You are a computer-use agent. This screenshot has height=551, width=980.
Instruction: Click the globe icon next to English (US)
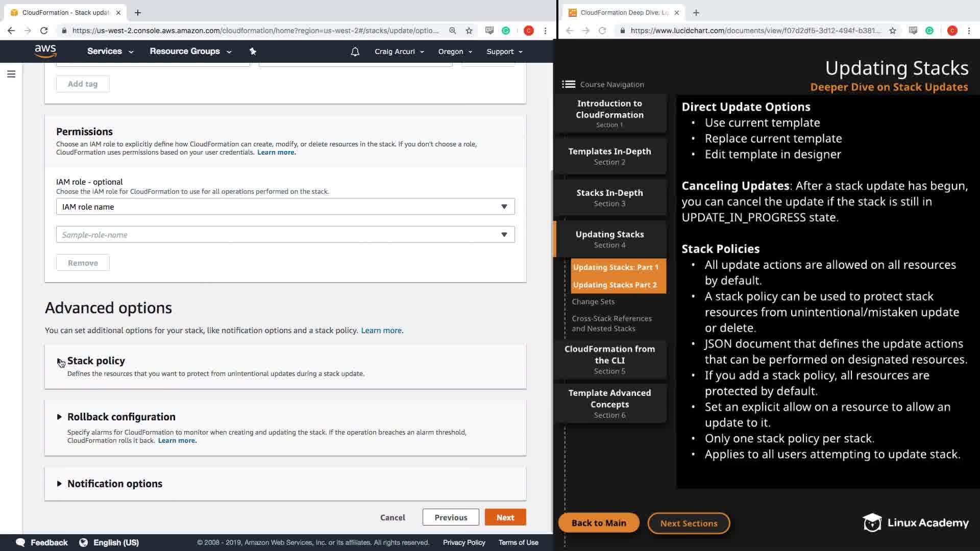[83, 542]
